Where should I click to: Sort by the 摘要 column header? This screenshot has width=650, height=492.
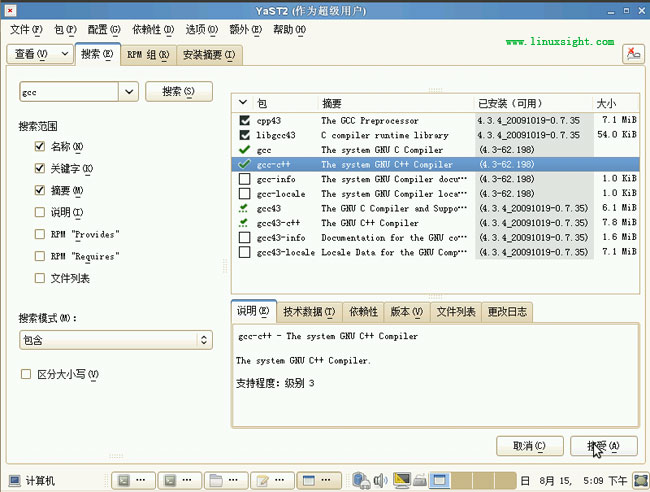click(x=396, y=103)
